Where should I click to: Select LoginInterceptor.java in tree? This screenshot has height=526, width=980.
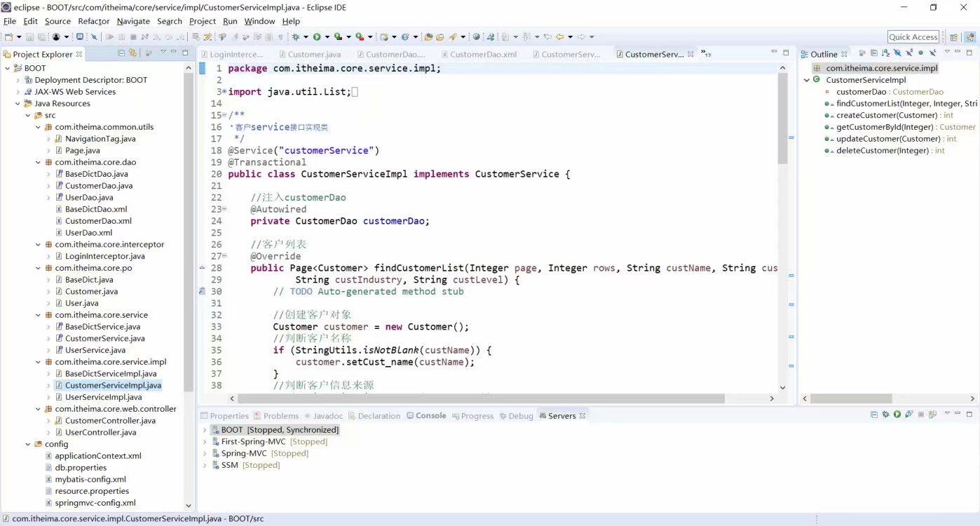click(100, 256)
